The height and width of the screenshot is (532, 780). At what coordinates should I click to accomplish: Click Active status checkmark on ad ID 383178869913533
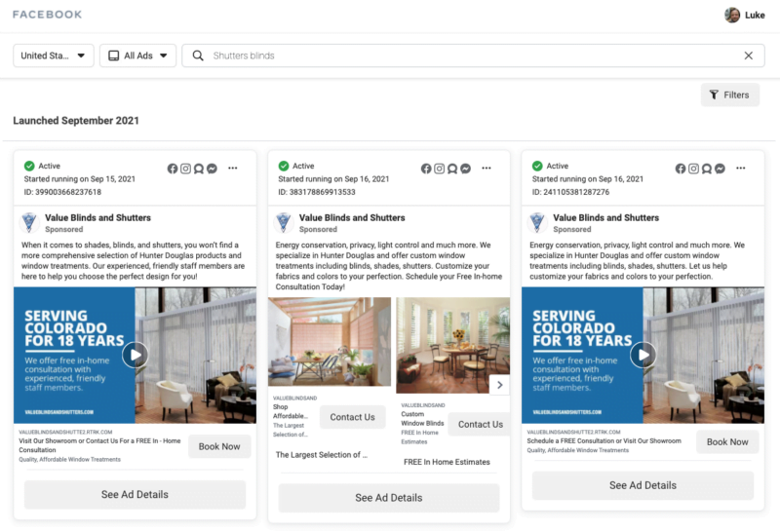284,166
